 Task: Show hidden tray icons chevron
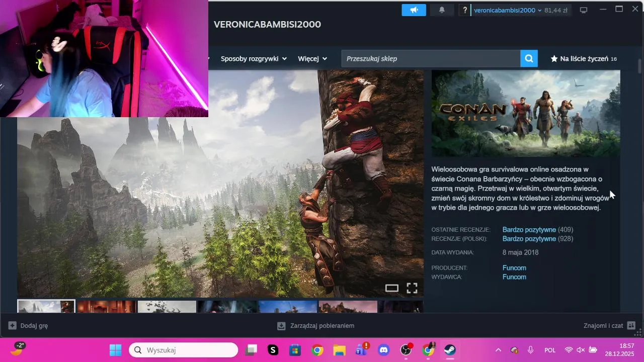(x=498, y=350)
